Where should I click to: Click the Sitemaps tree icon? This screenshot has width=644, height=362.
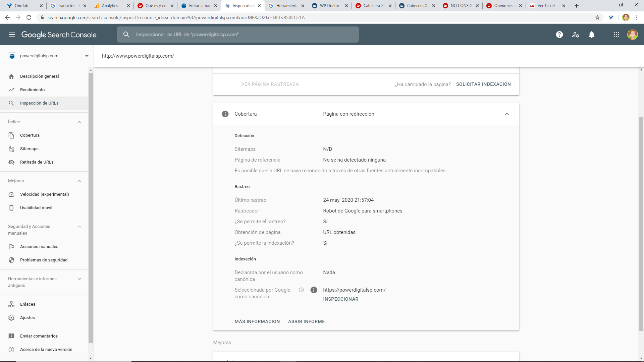coord(11,149)
